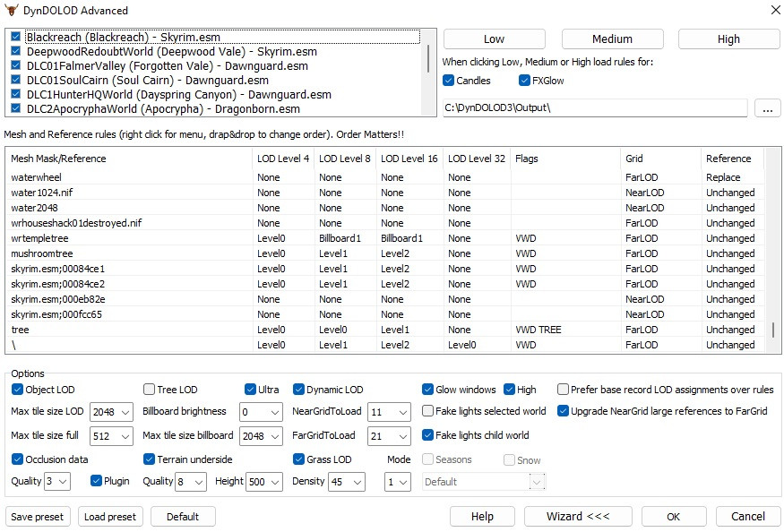Toggle the Object LOD checkbox
This screenshot has height=532, width=784.
point(17,390)
